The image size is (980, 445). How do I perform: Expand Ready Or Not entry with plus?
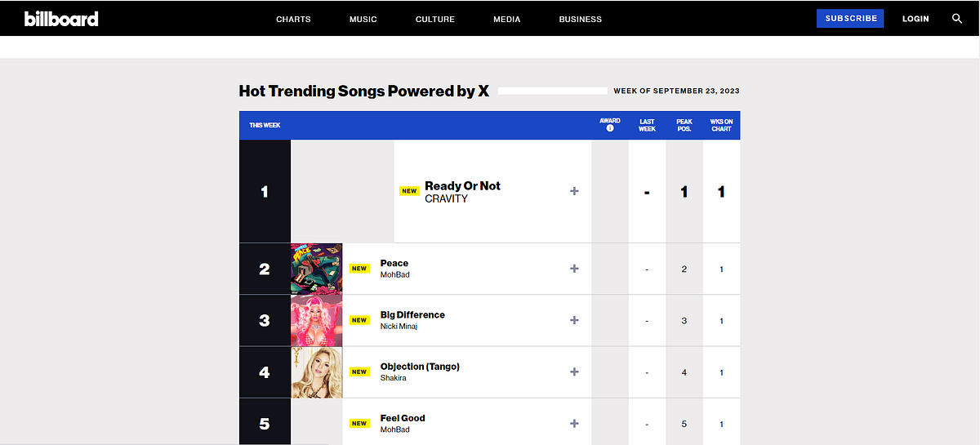click(574, 191)
